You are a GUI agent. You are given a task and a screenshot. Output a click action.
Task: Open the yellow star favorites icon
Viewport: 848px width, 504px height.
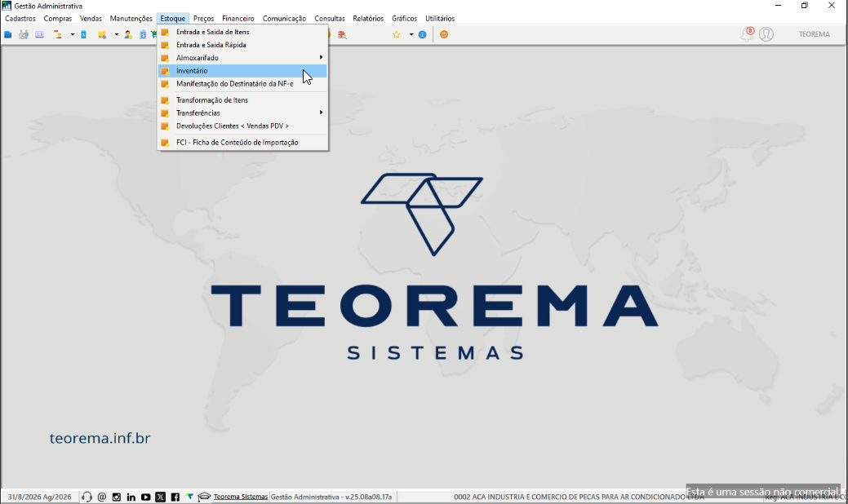[x=397, y=34]
